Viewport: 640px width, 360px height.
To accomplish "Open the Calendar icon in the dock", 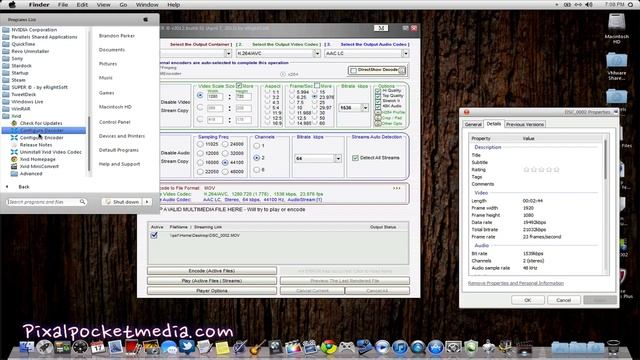I will coord(98,347).
